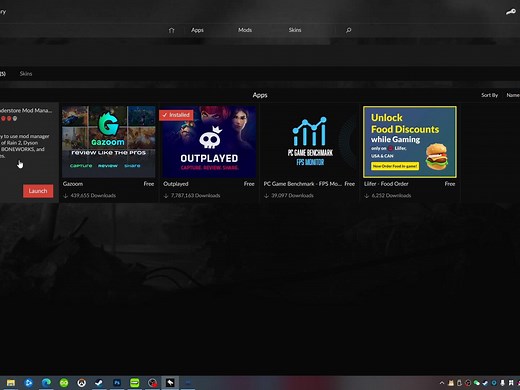This screenshot has height=390, width=520.
Task: Click the download arrow icon under Outplayed
Action: click(x=166, y=196)
